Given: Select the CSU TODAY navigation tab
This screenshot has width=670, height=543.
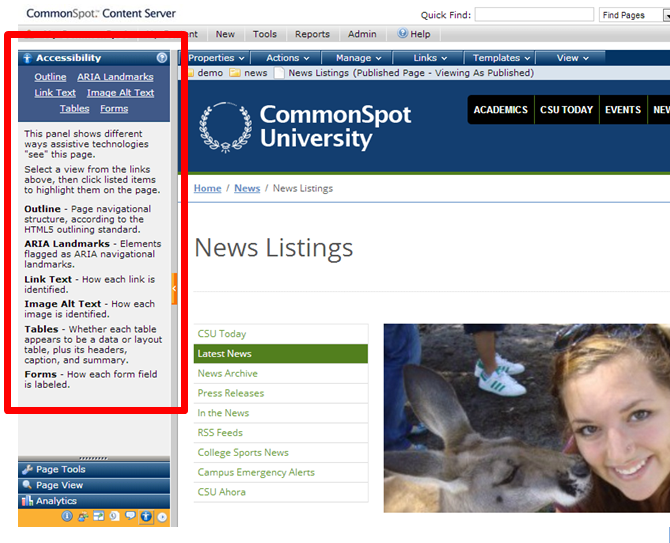Looking at the screenshot, I should pyautogui.click(x=566, y=110).
